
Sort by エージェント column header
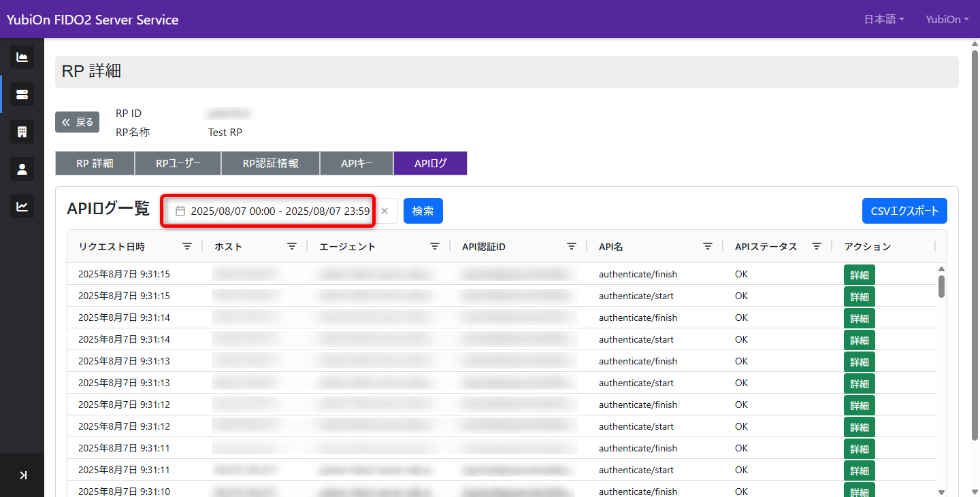pyautogui.click(x=347, y=247)
